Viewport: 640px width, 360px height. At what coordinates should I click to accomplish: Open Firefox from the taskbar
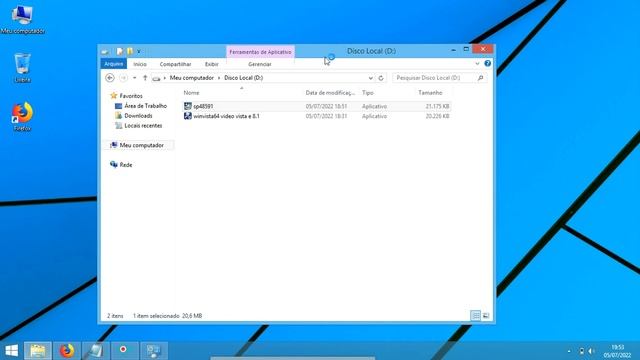(x=67, y=351)
